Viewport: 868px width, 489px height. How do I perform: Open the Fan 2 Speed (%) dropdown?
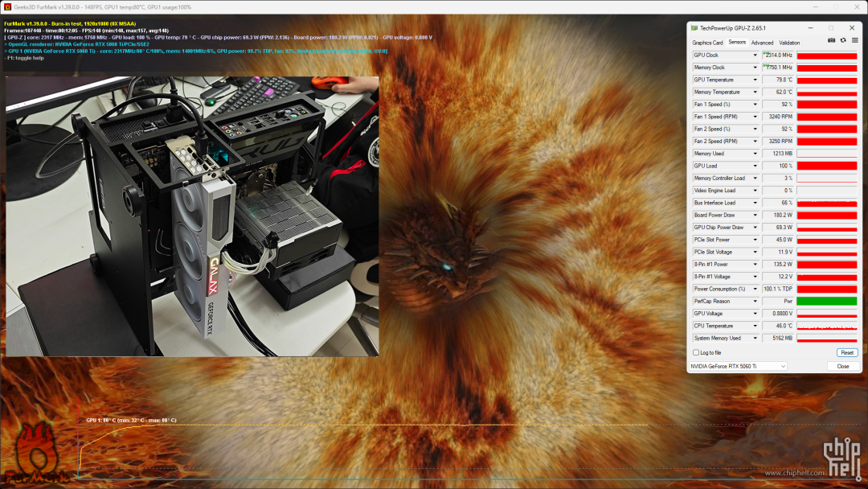click(755, 129)
